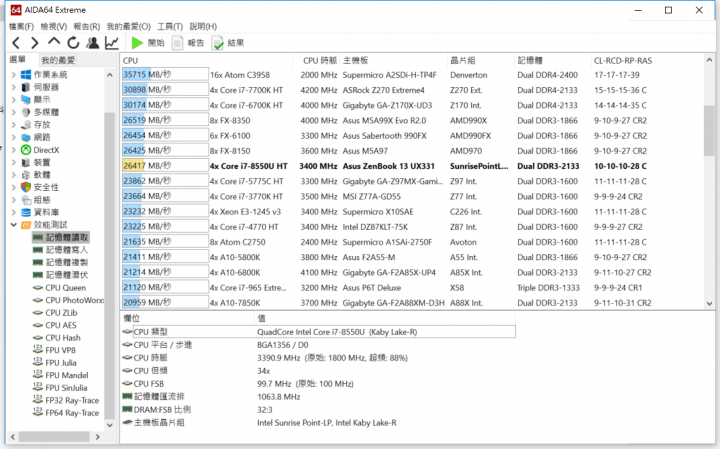Select FPU VP8 benchmark
Viewport: 720px width, 449px height.
pos(54,350)
